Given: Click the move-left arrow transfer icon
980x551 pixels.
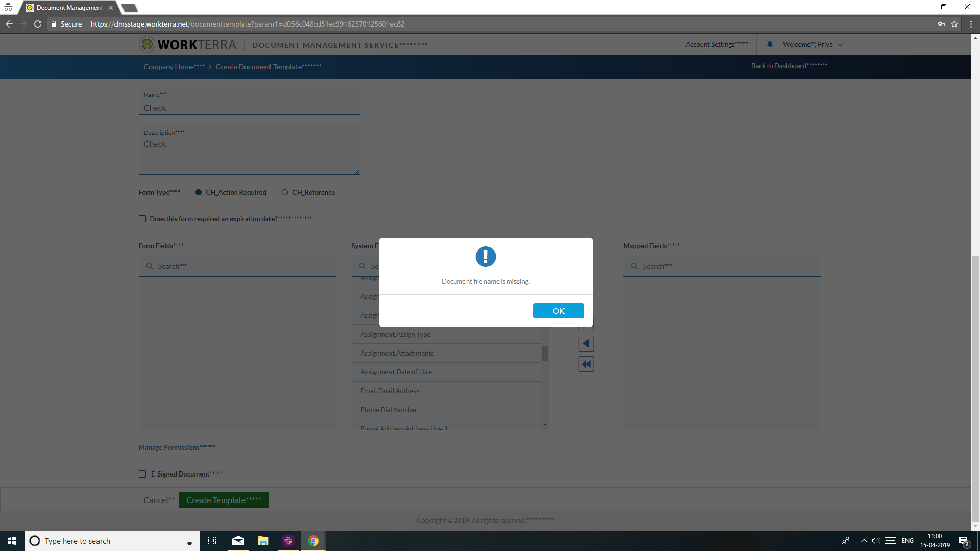Looking at the screenshot, I should (586, 343).
